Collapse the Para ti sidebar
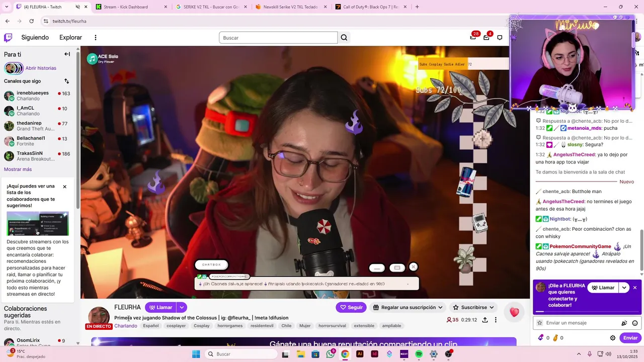This screenshot has width=644, height=362. click(67, 54)
